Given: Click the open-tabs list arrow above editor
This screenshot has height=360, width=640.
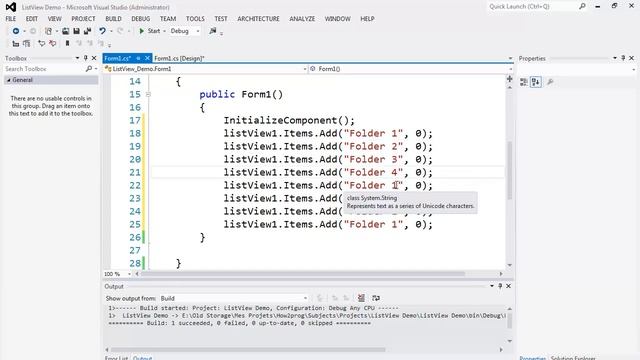Looking at the screenshot, I should pos(510,58).
